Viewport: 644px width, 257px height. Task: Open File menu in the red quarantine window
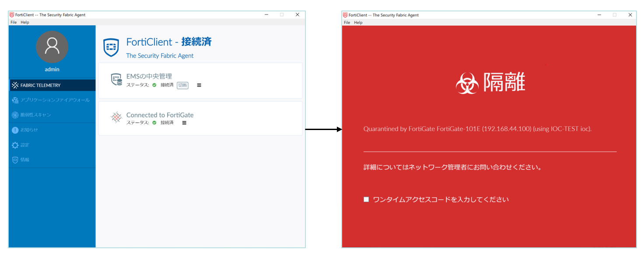point(347,23)
